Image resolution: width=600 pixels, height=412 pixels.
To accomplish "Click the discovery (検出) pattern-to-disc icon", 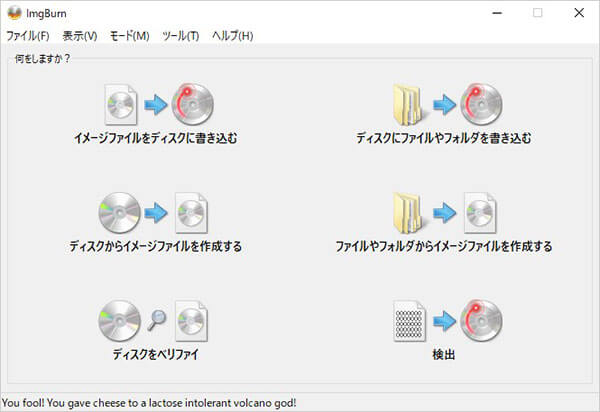I will pyautogui.click(x=448, y=321).
